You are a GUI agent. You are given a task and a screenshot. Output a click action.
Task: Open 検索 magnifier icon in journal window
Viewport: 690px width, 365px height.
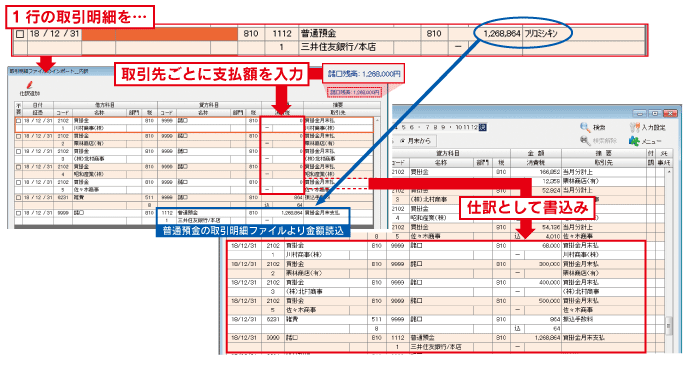click(585, 127)
